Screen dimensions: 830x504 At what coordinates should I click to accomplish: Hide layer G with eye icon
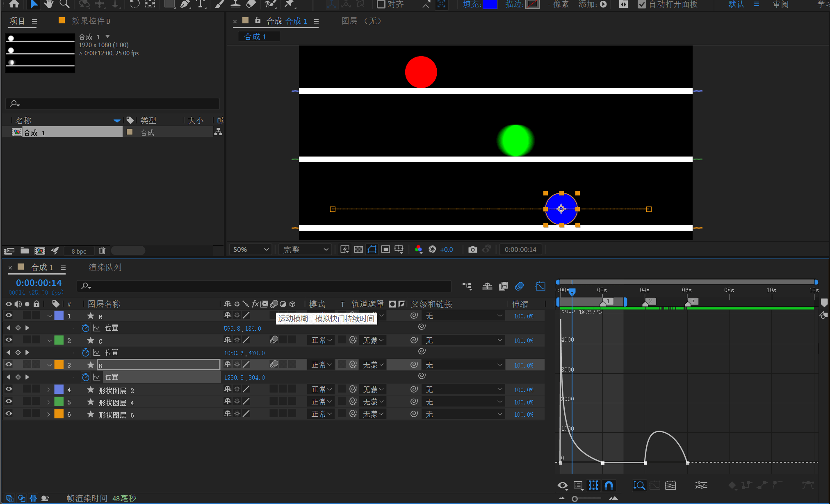pyautogui.click(x=9, y=340)
